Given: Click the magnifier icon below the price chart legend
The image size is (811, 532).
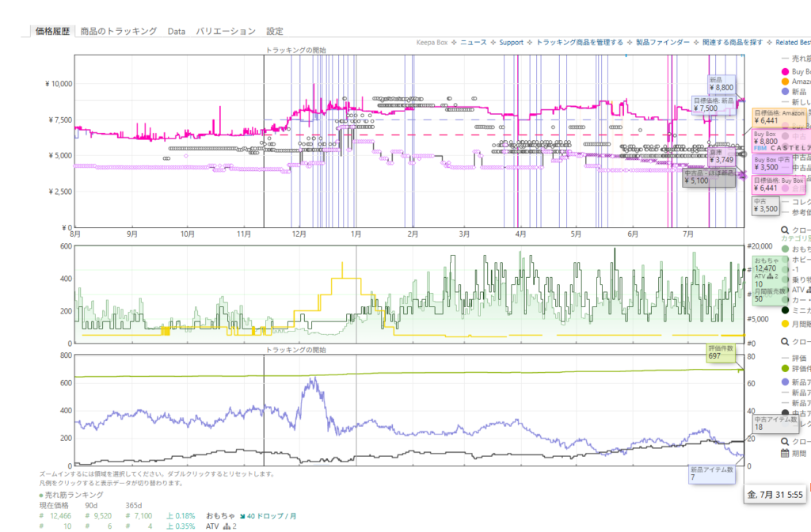Looking at the screenshot, I should click(x=785, y=230).
